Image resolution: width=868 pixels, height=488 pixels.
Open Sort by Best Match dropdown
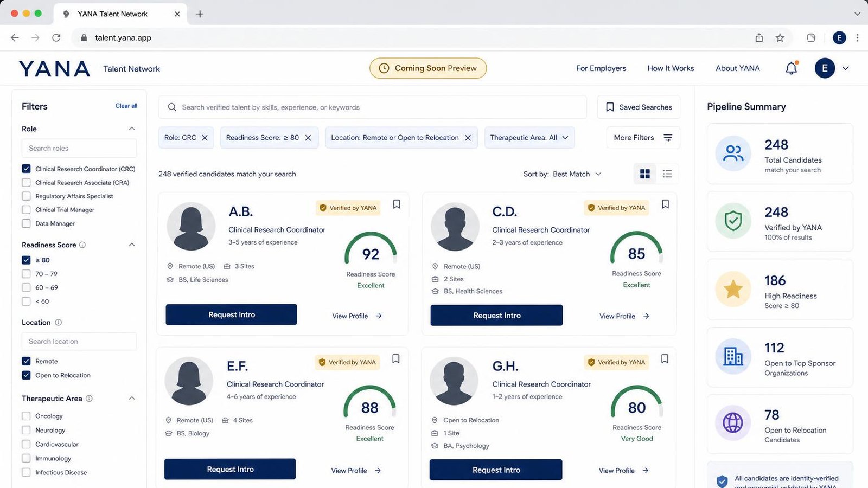coord(563,174)
